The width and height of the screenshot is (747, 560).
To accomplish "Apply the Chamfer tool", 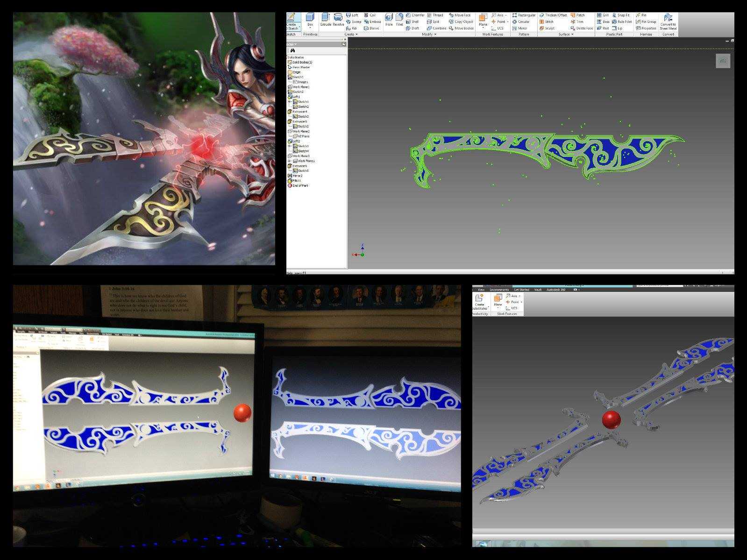I will point(415,15).
